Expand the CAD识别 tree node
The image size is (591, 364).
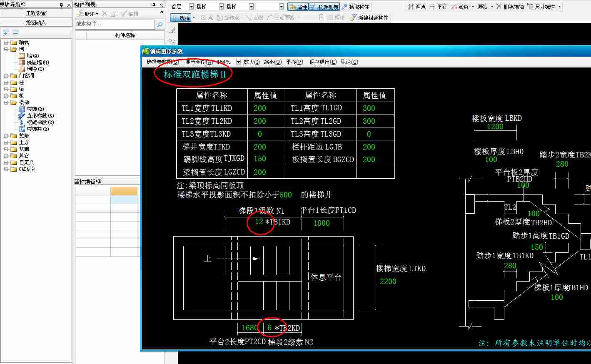point(6,169)
